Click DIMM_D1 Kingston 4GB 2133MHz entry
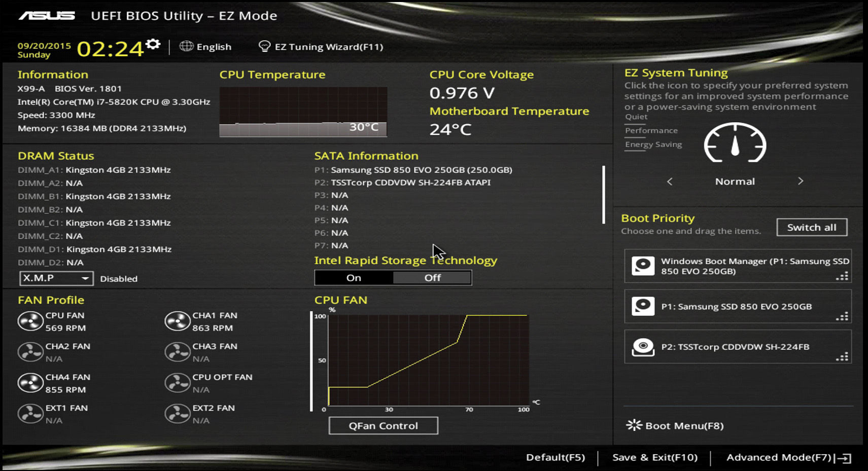This screenshot has height=471, width=868. 95,249
